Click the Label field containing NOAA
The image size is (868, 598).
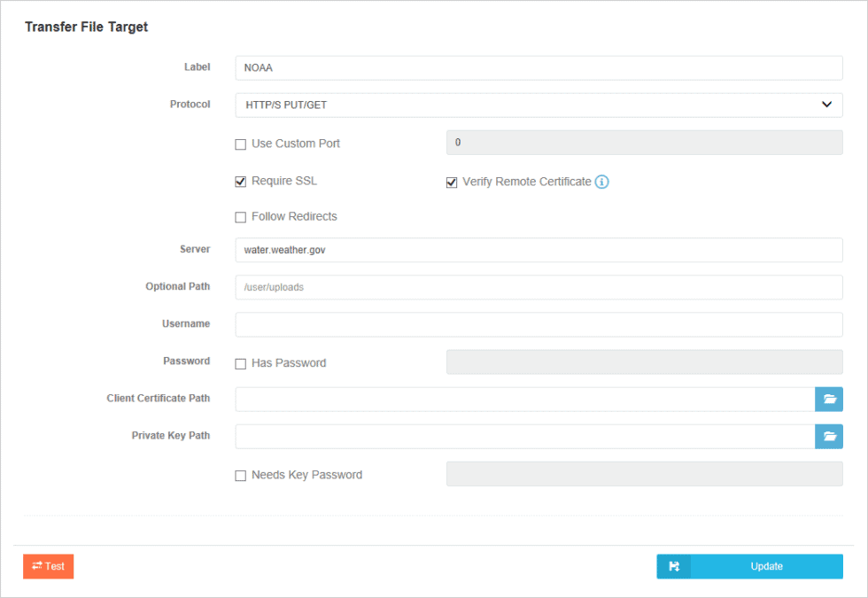(x=539, y=67)
